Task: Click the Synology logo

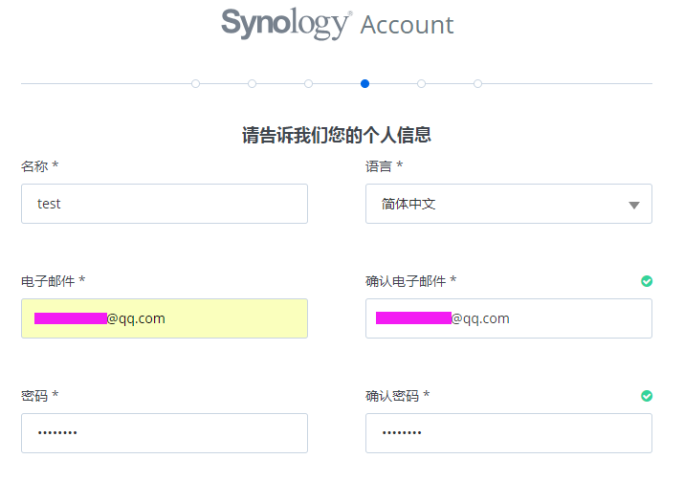Action: 286,24
